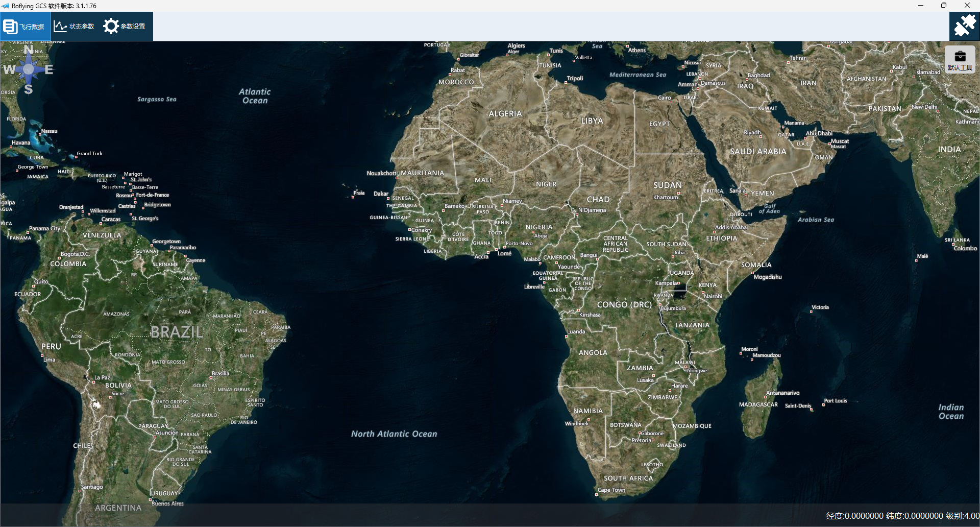Click the Roflying GCS title bar icon
Image resolution: width=980 pixels, height=527 pixels.
(x=6, y=6)
